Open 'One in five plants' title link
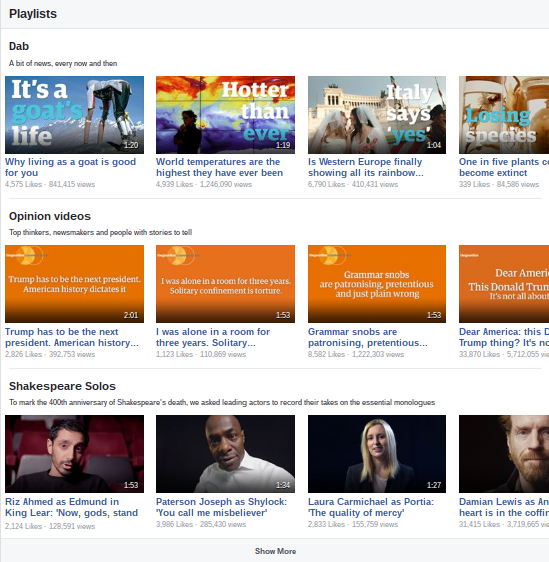549x562 pixels. 504,167
